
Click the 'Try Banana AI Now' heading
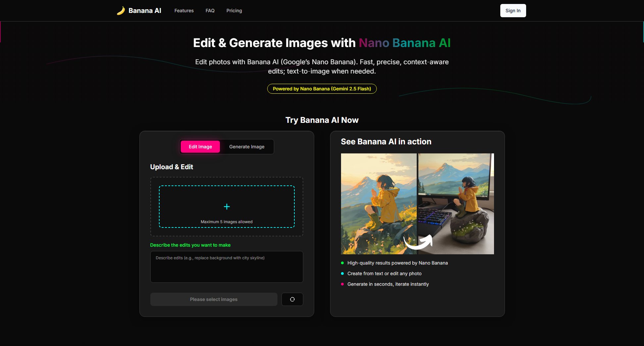(x=322, y=120)
